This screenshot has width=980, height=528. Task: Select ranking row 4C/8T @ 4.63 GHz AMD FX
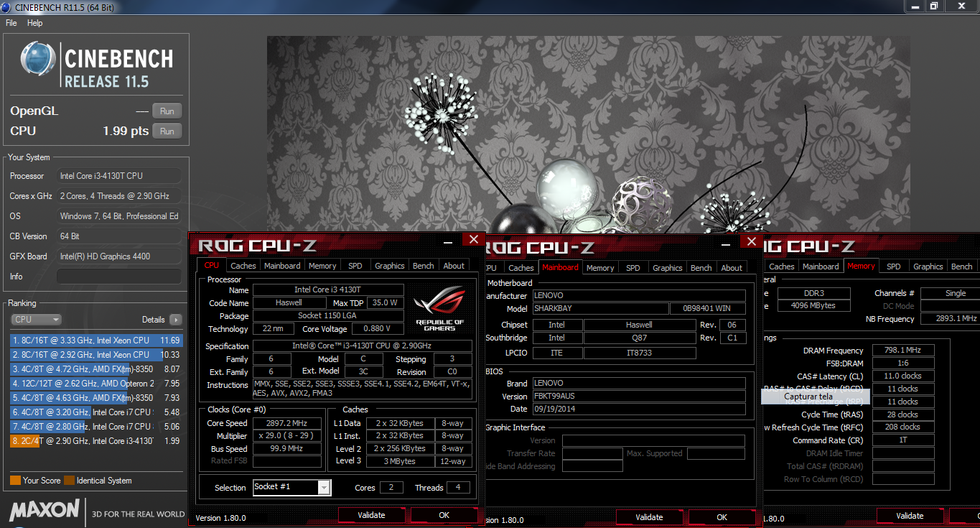96,398
